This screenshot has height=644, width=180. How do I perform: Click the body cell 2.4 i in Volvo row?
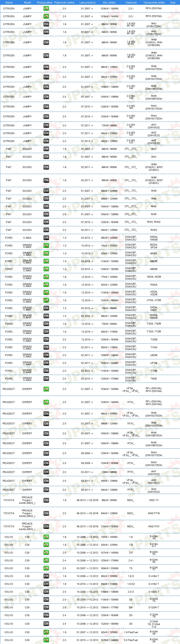pyautogui.click(x=131, y=560)
